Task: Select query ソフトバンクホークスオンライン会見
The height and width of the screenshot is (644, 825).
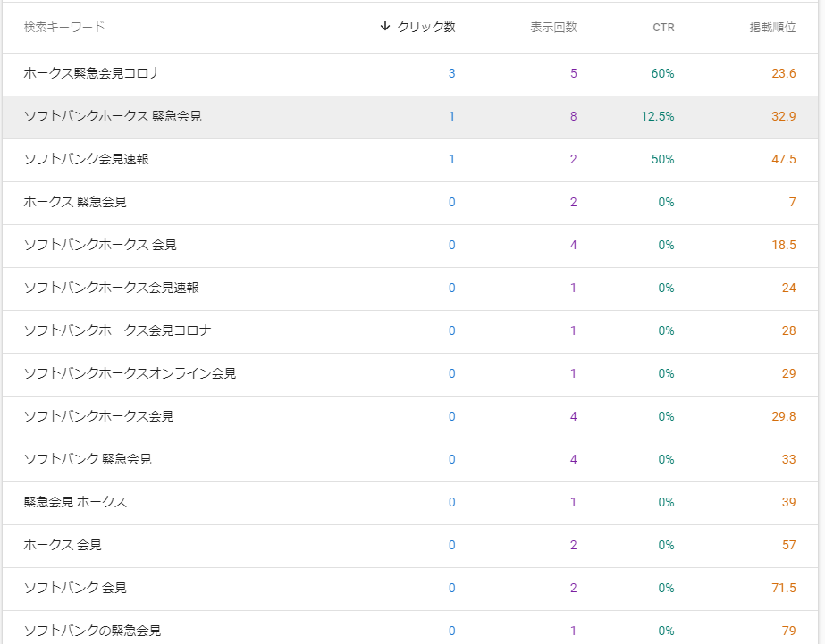Action: (130, 373)
